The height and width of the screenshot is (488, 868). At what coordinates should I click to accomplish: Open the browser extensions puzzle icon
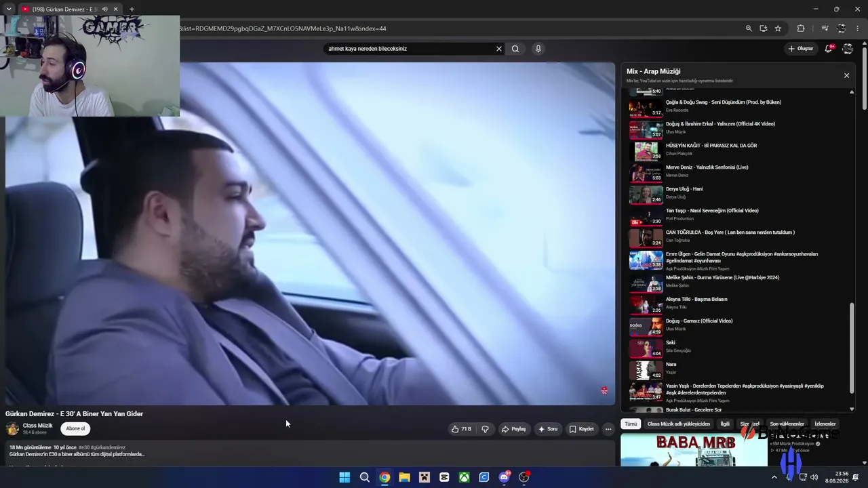click(801, 28)
